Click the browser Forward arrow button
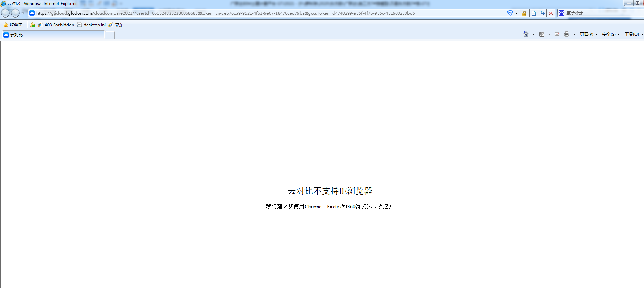 [15, 13]
